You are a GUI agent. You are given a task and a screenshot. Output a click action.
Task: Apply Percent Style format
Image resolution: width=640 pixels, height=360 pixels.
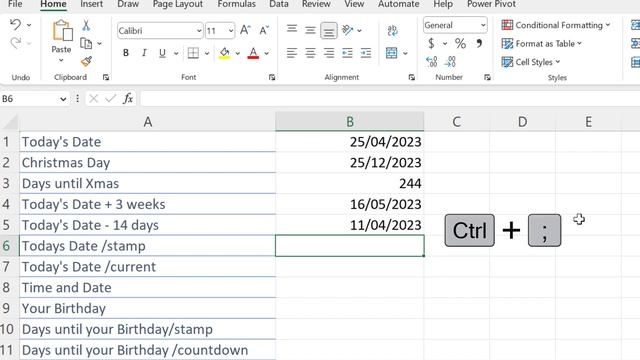pos(460,43)
